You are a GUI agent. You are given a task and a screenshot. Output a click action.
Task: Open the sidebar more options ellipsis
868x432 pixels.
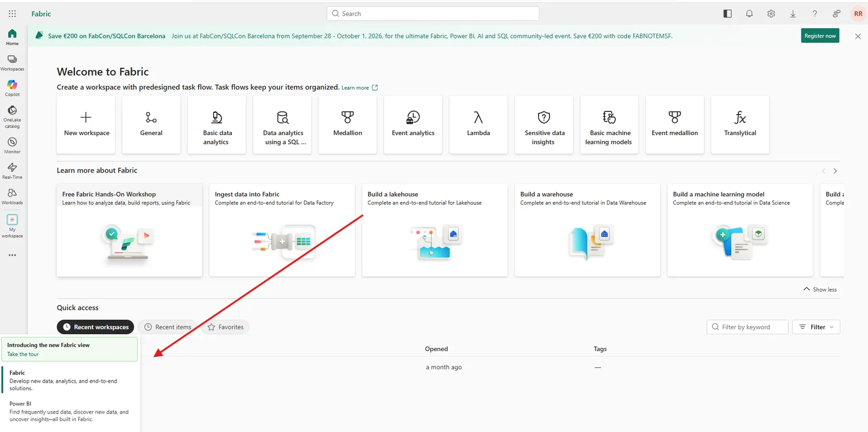12,255
